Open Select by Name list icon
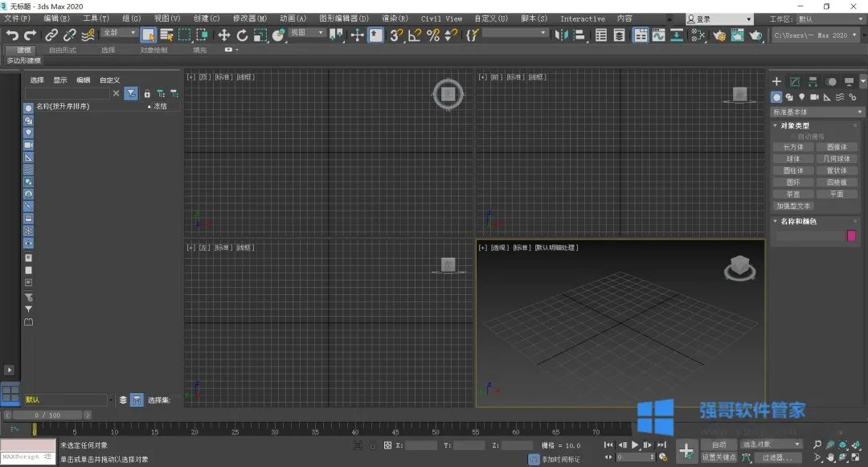Viewport: 868px width, 467px height. click(x=166, y=35)
